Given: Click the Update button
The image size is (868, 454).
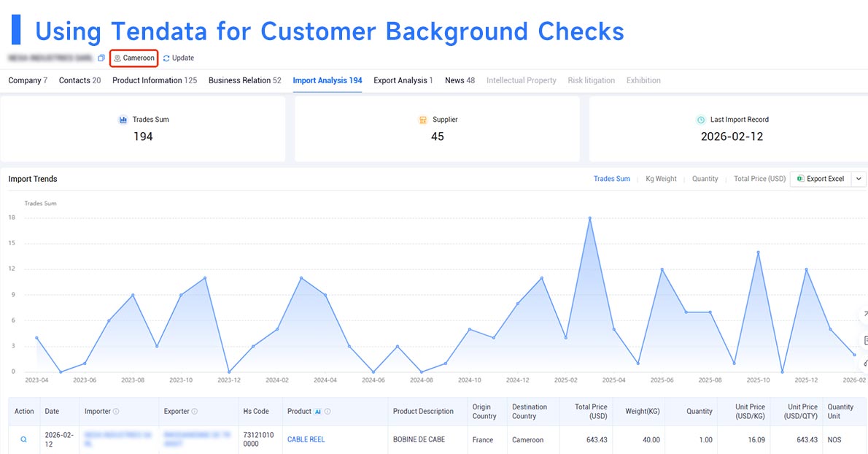Looking at the screenshot, I should click(x=178, y=58).
